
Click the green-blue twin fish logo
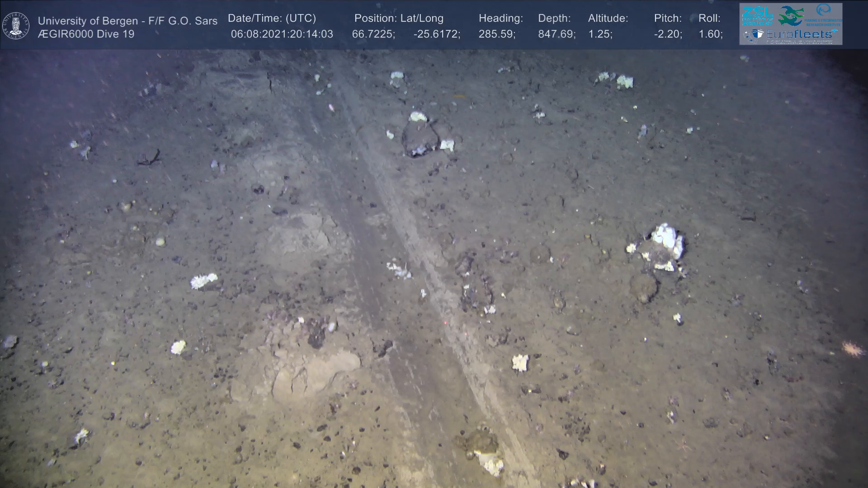pos(791,16)
